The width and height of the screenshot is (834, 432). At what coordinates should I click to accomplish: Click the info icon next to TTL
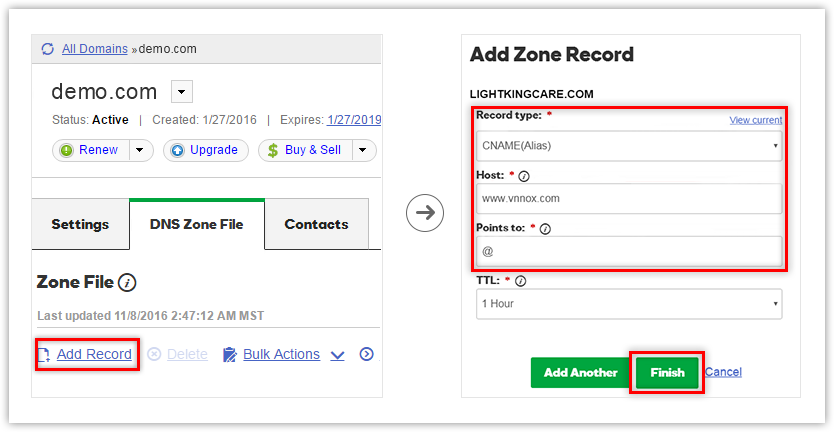[521, 281]
